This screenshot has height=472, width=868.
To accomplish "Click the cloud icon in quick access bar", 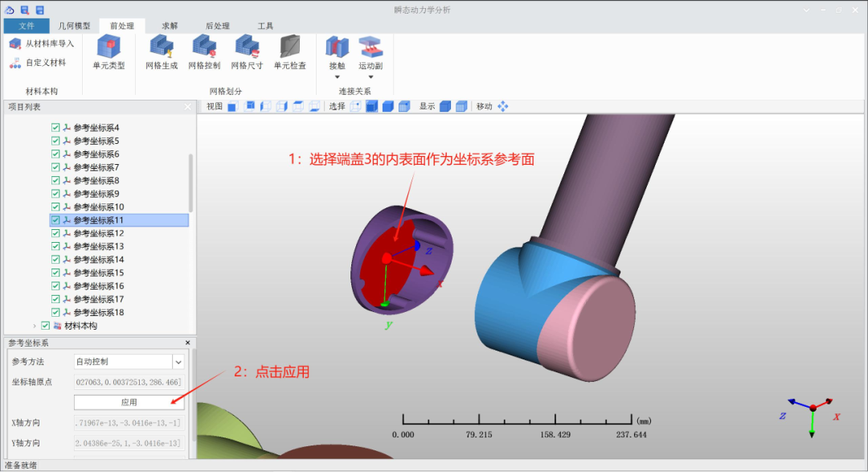I will (10, 10).
